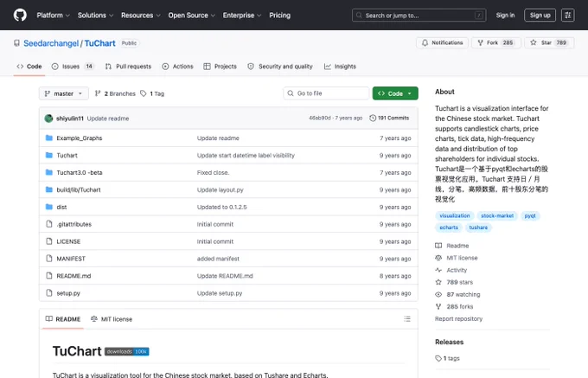This screenshot has height=378, width=588.
Task: View the 2 Branches link
Action: tap(115, 93)
